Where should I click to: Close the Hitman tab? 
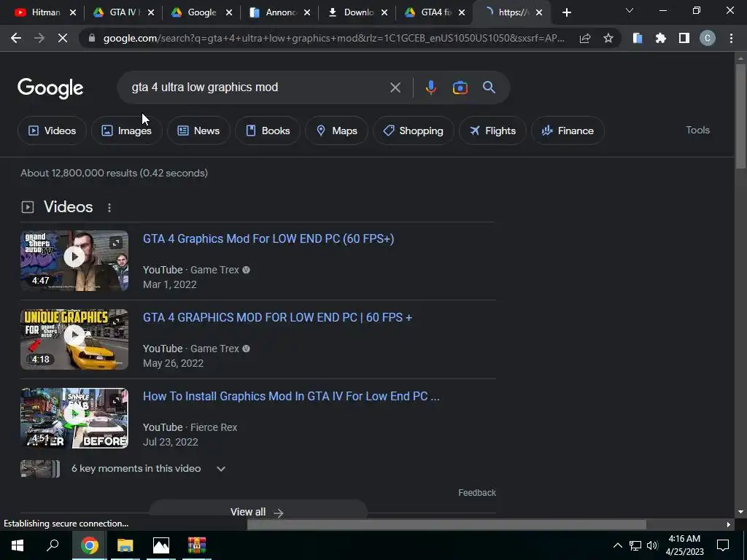click(73, 13)
